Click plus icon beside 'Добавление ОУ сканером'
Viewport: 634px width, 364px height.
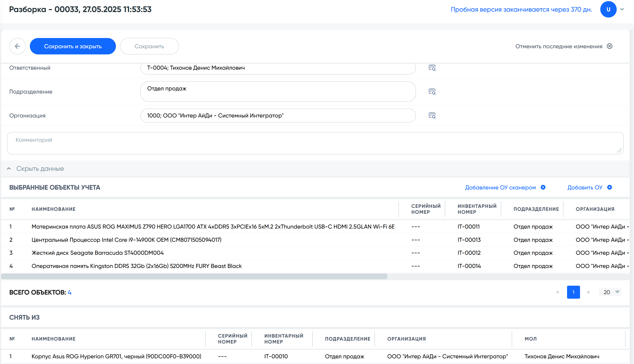543,187
